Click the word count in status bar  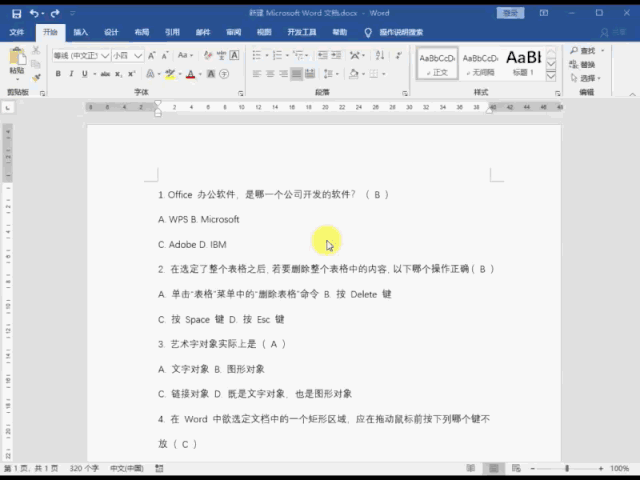84,468
